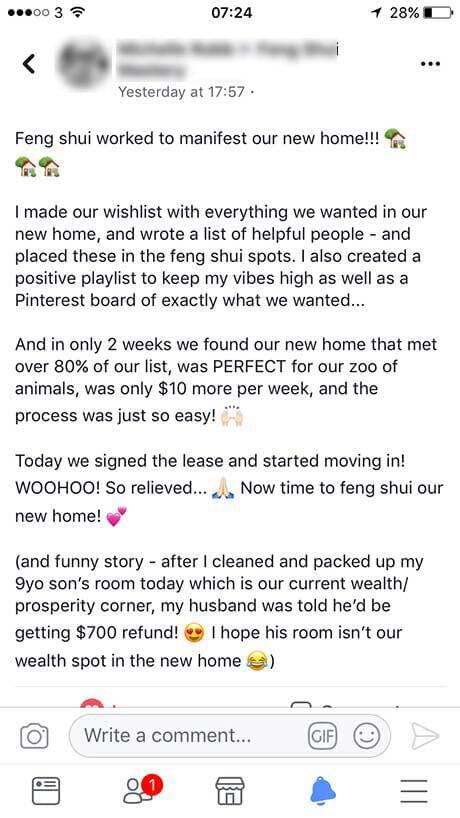Open the Notifications bell tab
Image resolution: width=460 pixels, height=818 pixels.
(x=323, y=790)
